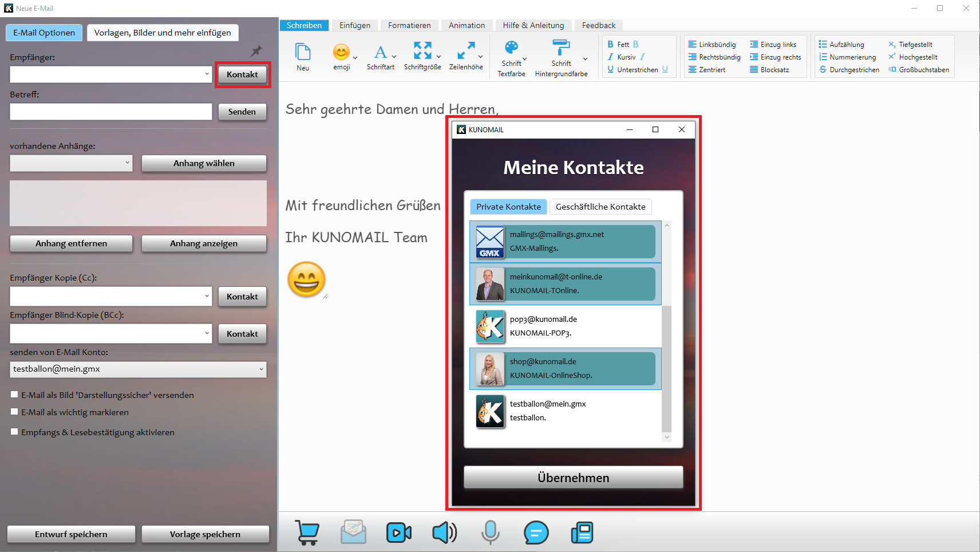Click the newspaper icon in bottom bar
The height and width of the screenshot is (552, 980).
(582, 533)
